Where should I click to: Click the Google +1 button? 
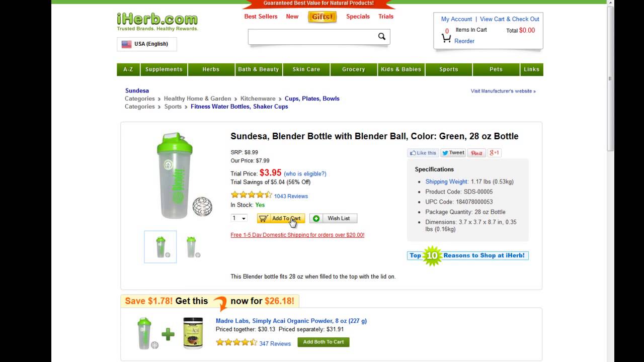click(x=494, y=153)
